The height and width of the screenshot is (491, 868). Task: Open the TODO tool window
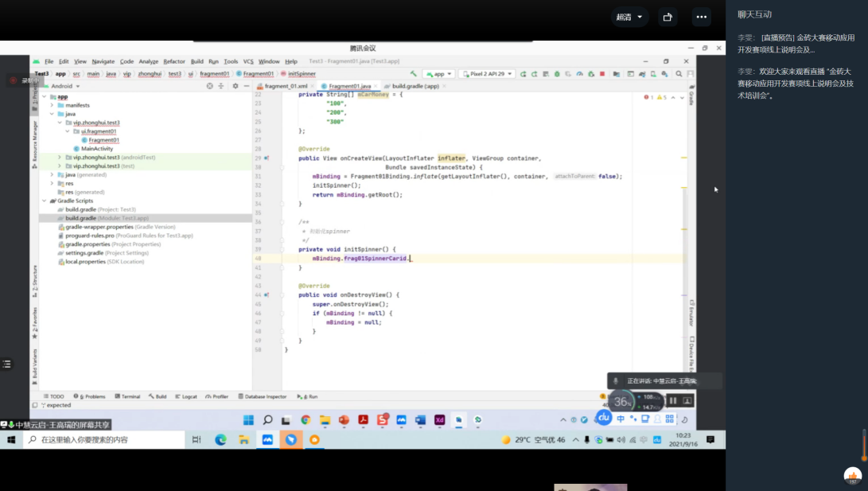click(x=53, y=396)
